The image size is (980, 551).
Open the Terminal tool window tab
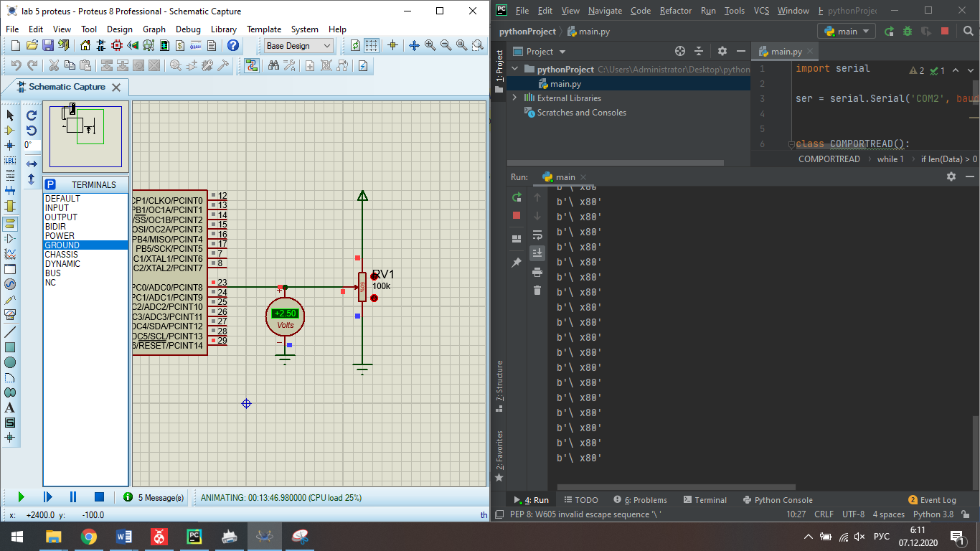(705, 500)
